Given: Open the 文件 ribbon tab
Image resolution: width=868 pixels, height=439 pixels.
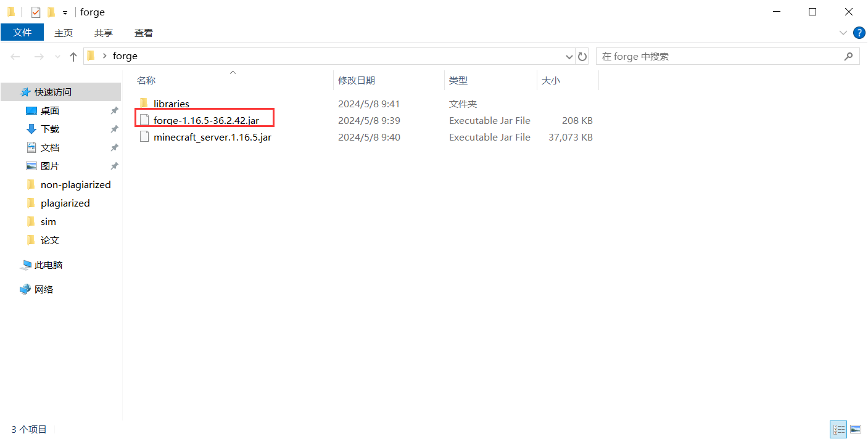Looking at the screenshot, I should [x=22, y=33].
